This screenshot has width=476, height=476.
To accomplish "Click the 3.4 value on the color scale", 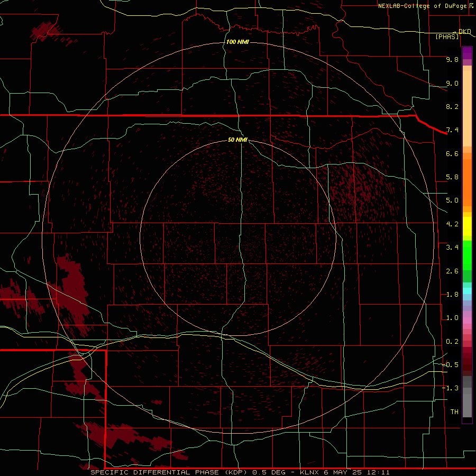I will coord(452,248).
